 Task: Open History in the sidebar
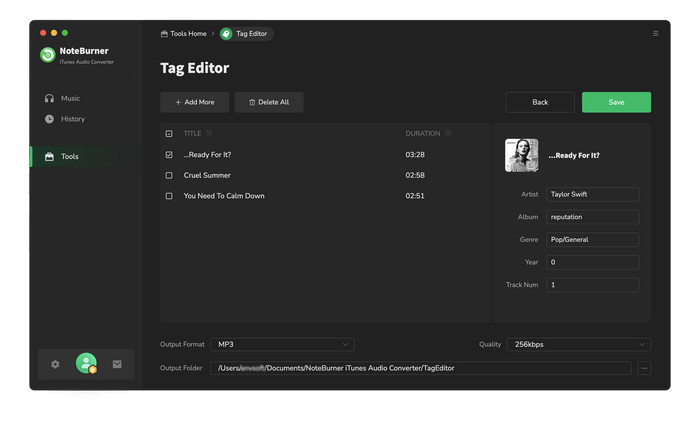tap(73, 119)
